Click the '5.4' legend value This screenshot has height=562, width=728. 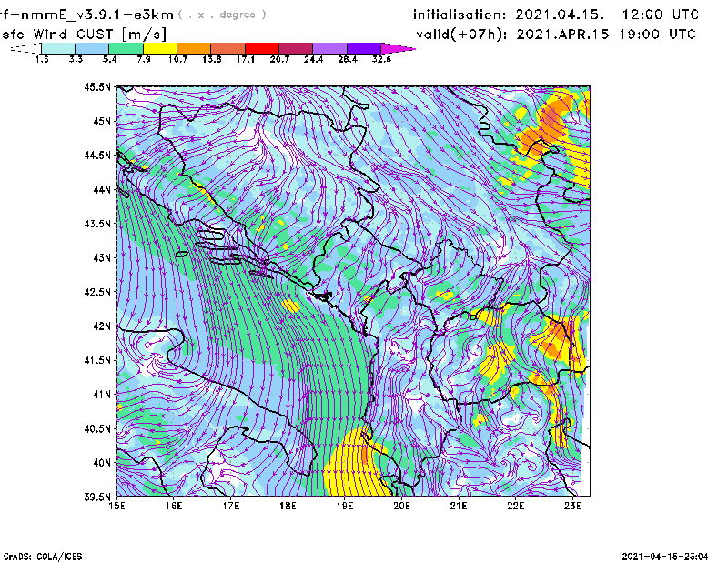[109, 59]
